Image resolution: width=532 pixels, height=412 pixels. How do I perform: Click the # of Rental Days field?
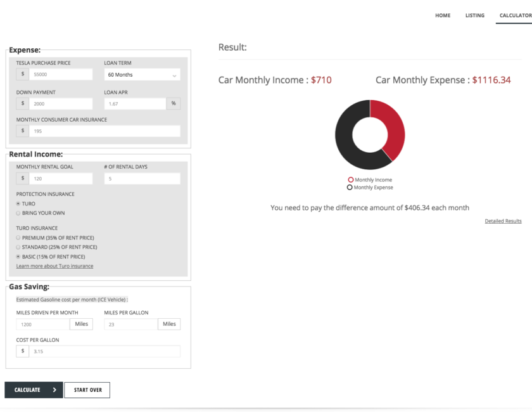[142, 179]
